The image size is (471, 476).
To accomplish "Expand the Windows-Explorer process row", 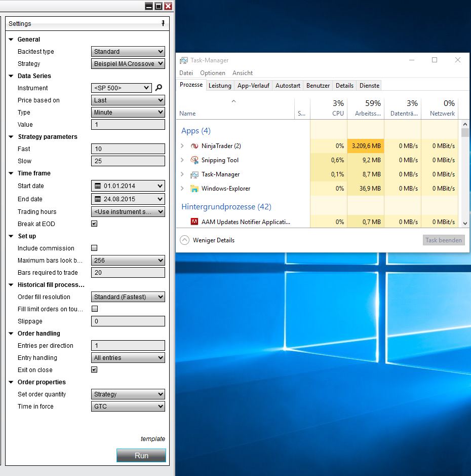I will point(182,188).
